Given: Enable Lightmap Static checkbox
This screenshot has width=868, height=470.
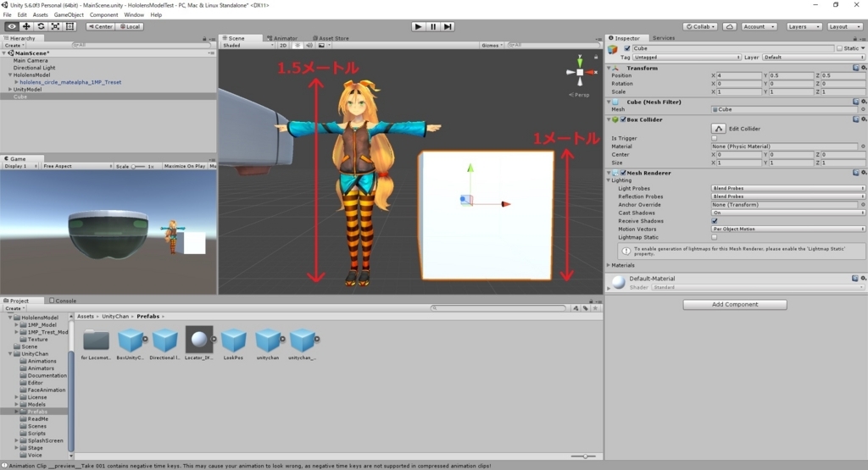Looking at the screenshot, I should [714, 237].
